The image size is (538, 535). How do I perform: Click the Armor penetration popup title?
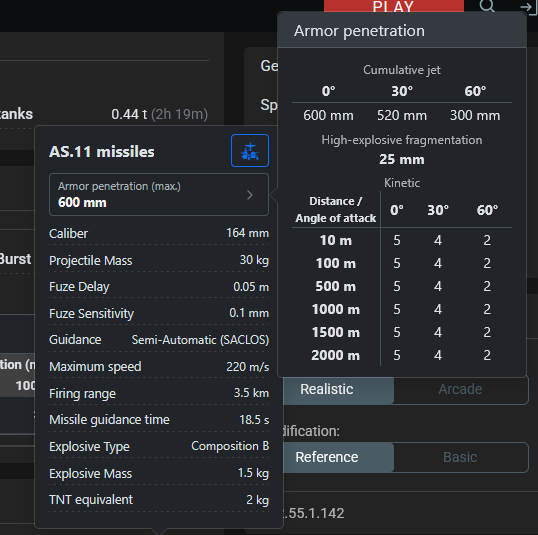pos(359,31)
